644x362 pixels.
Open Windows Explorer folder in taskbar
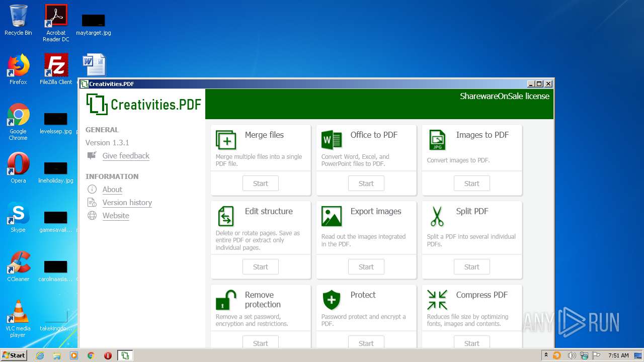(x=57, y=355)
